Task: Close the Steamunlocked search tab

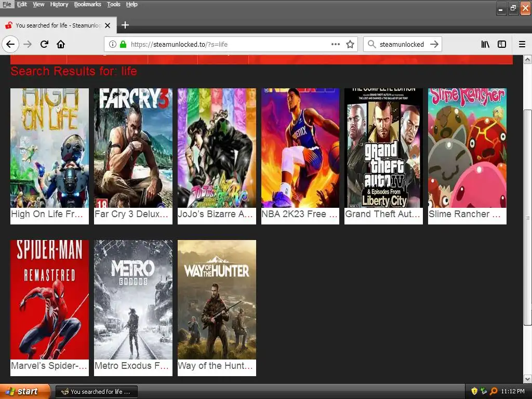Action: click(108, 25)
